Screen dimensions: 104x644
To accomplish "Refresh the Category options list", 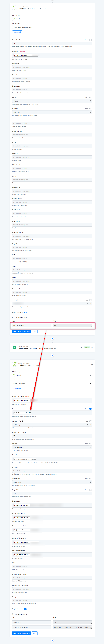I will [x=90, y=101].
